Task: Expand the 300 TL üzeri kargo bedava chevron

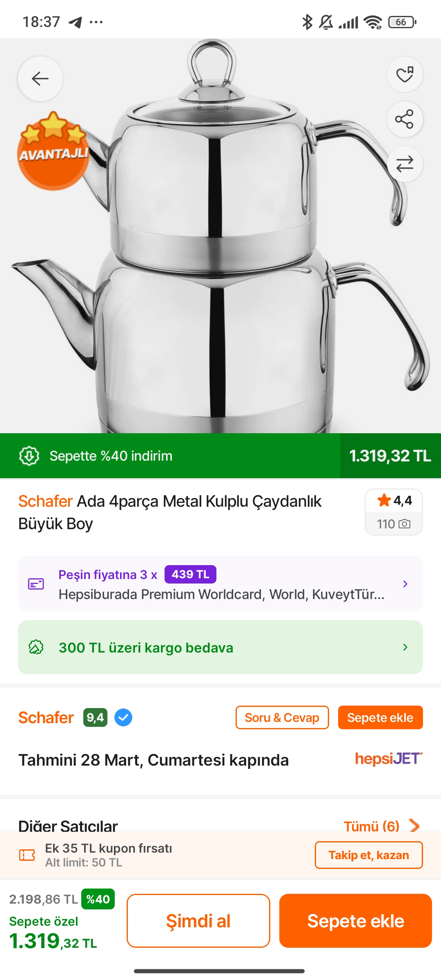Action: coord(405,647)
